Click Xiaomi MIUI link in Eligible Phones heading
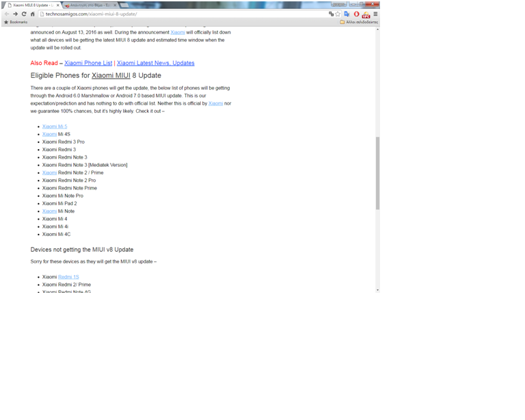This screenshot has width=525, height=420. click(111, 75)
